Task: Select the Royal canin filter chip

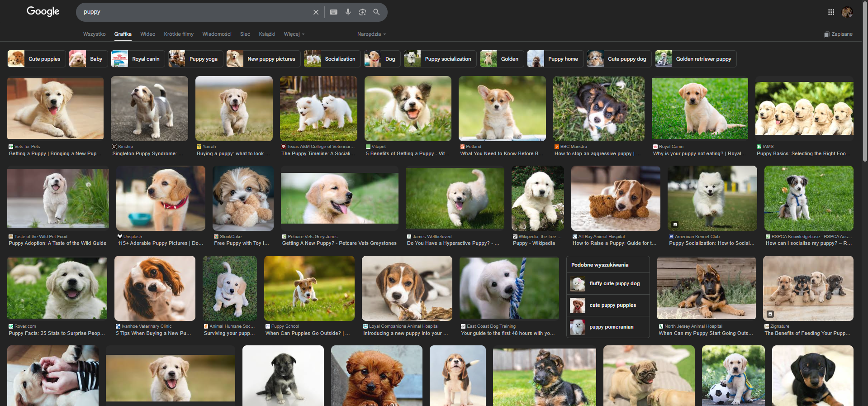Action: tap(138, 59)
